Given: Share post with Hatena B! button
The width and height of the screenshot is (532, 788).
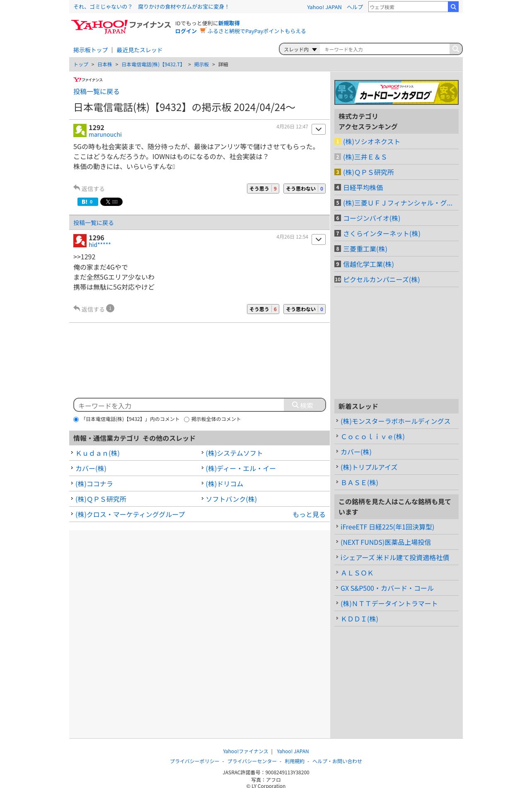Looking at the screenshot, I should coord(87,202).
